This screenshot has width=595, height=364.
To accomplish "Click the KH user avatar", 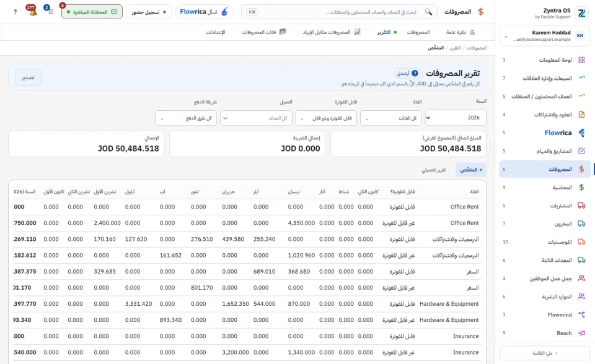I will [580, 36].
